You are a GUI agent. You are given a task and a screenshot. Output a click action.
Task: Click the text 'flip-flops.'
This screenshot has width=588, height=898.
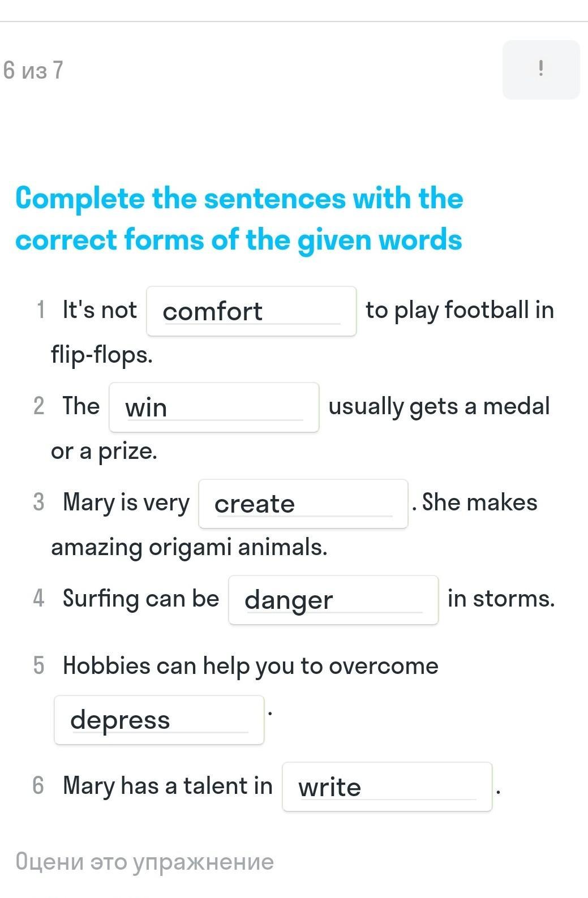102,355
